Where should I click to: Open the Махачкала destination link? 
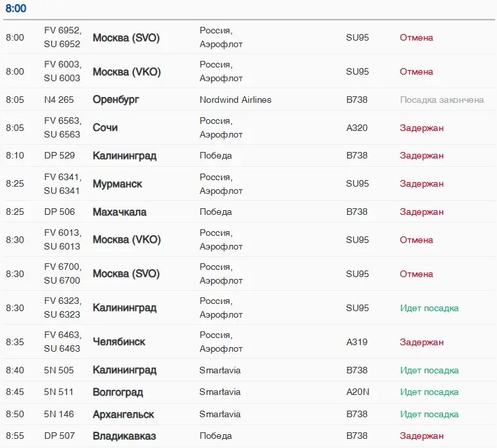click(x=119, y=212)
